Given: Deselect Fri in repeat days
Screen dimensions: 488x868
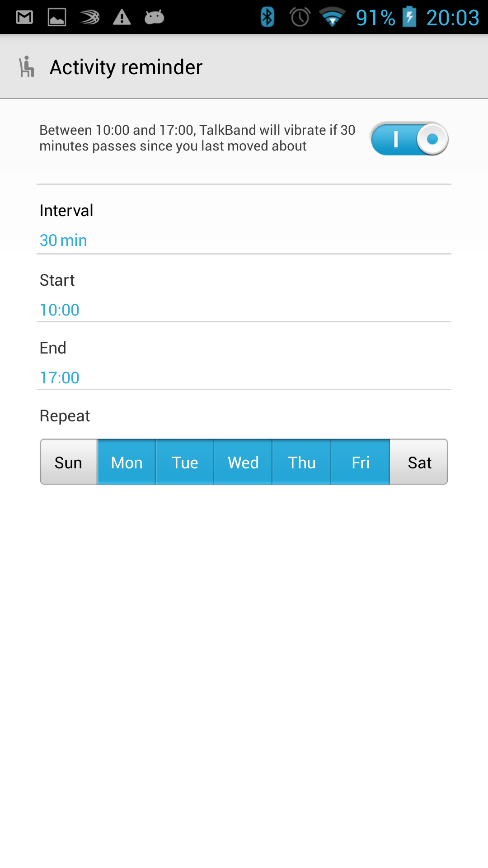Looking at the screenshot, I should click(361, 462).
